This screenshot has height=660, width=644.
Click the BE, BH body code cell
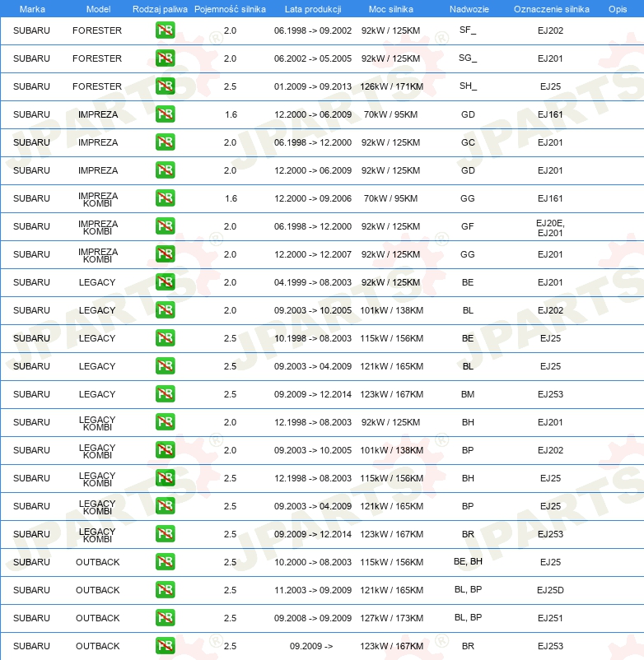click(x=468, y=561)
